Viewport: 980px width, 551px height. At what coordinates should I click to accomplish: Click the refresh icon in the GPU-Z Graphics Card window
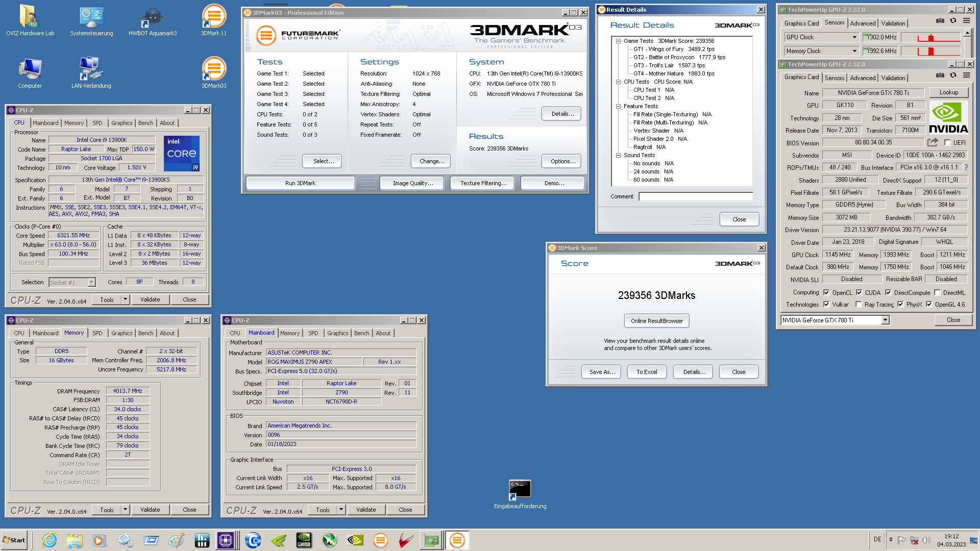(953, 75)
